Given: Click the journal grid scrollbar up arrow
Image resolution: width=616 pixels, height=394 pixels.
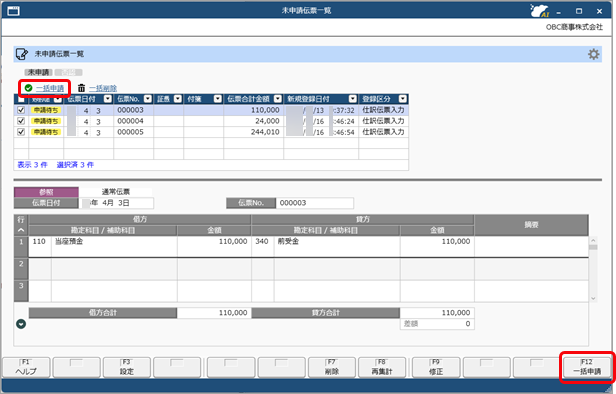Looking at the screenshot, I should click(593, 240).
